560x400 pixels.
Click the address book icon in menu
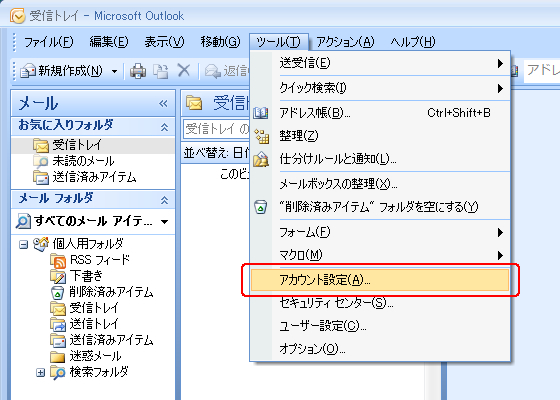click(261, 113)
